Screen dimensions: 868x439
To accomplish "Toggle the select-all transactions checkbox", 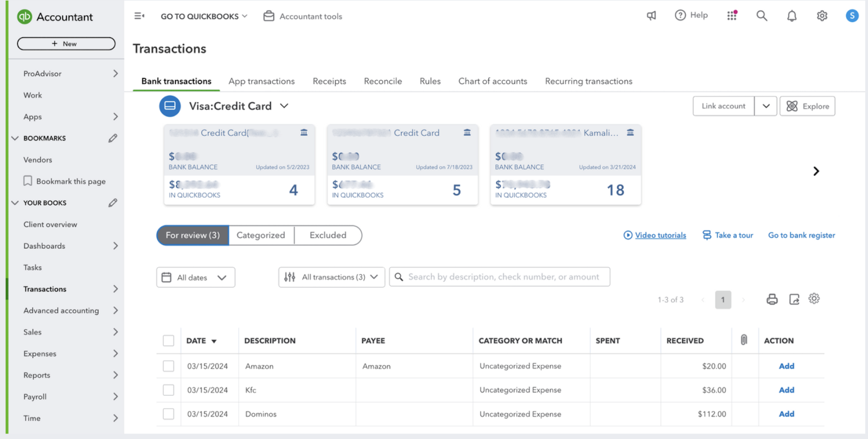I will 169,340.
